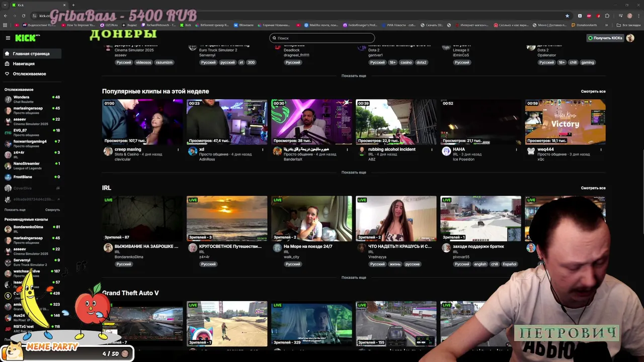Open options menu for 'HAHA' clip
The image size is (644, 362).
(x=516, y=149)
